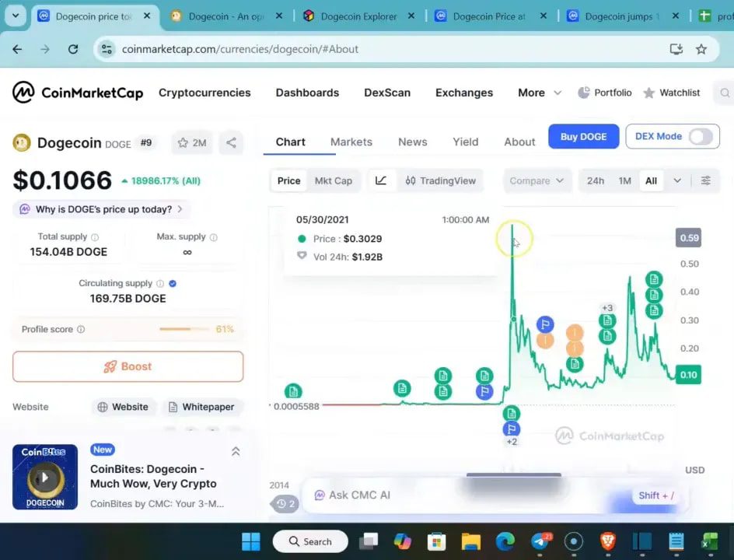Open Telegram from the taskbar

coord(540,542)
